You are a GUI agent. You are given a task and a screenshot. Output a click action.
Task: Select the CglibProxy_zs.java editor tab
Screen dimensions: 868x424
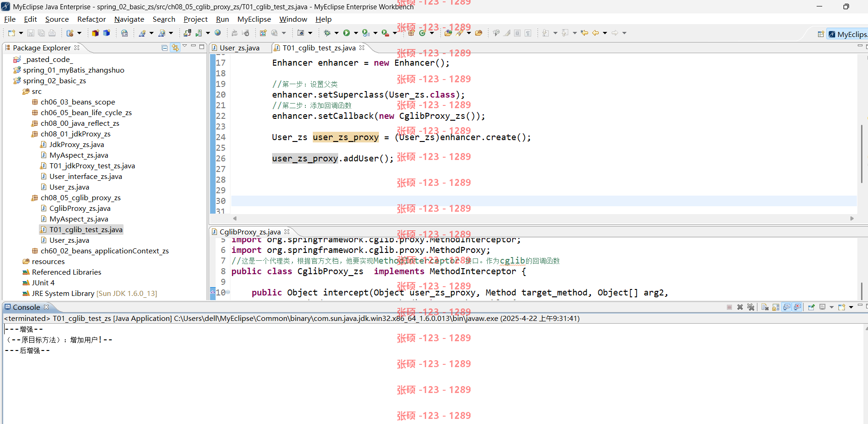(x=250, y=232)
